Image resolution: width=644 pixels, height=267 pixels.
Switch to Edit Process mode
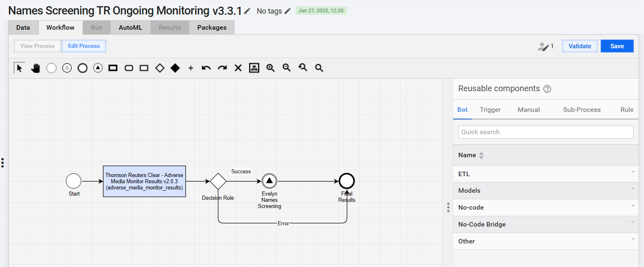(84, 46)
